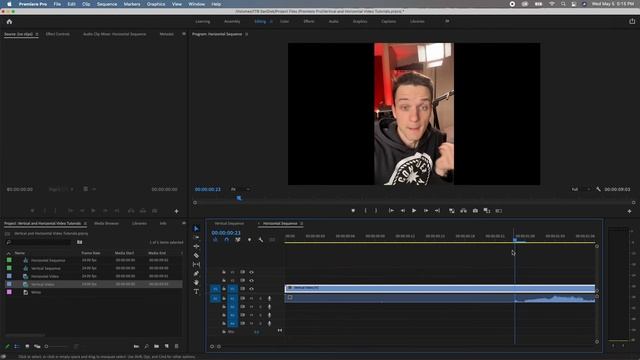The image size is (640, 360).
Task: Select the Type tool
Action: (196, 291)
